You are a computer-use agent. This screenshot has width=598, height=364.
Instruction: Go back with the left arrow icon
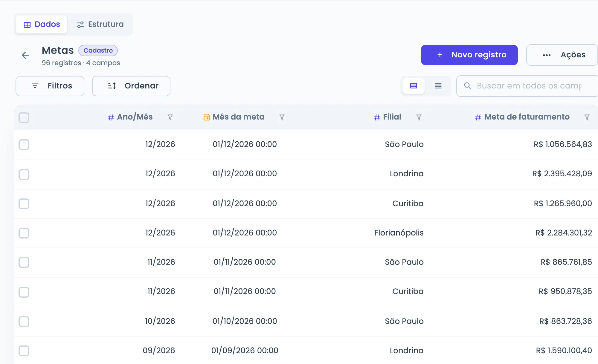[25, 55]
